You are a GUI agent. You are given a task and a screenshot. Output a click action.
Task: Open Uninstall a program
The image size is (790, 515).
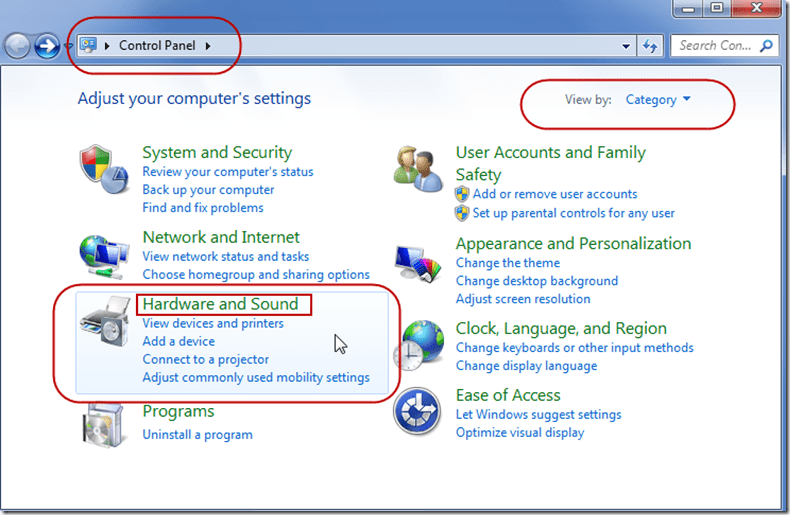coord(198,435)
